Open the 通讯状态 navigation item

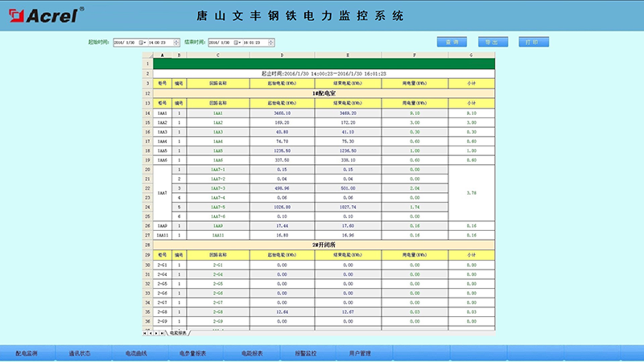pyautogui.click(x=80, y=352)
